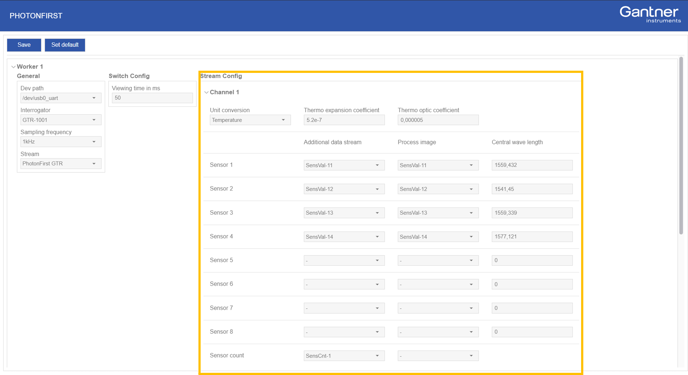688x375 pixels.
Task: Open Sensor 8 additional data stream dropdown
Action: [344, 332]
